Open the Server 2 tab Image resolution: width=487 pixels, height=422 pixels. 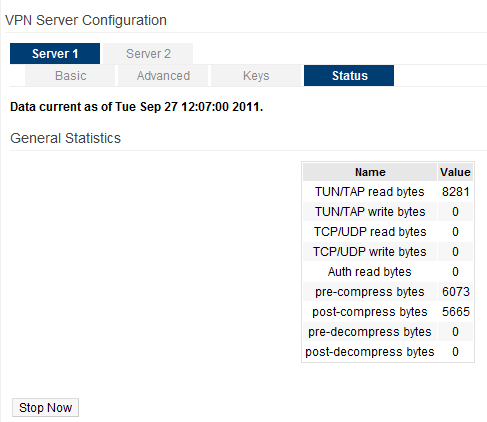[148, 53]
